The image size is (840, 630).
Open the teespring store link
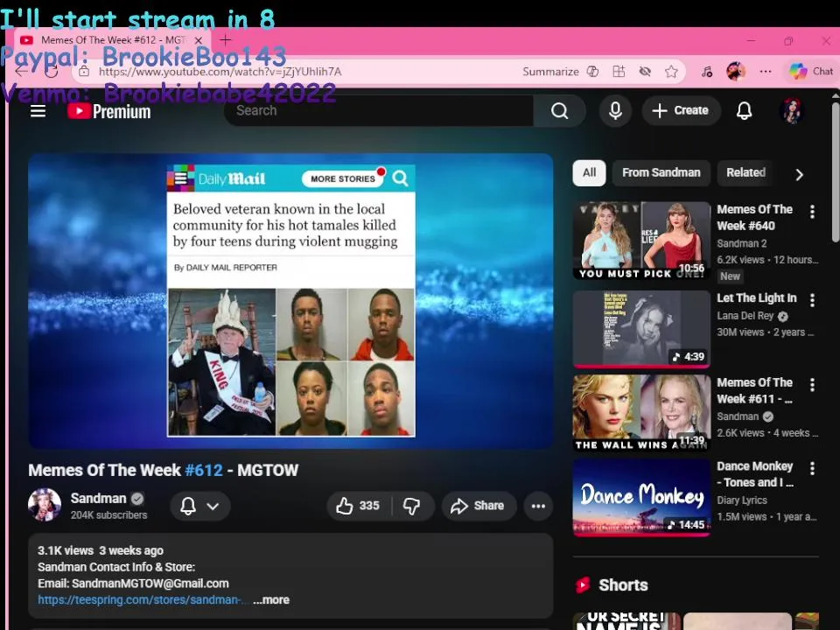point(143,600)
